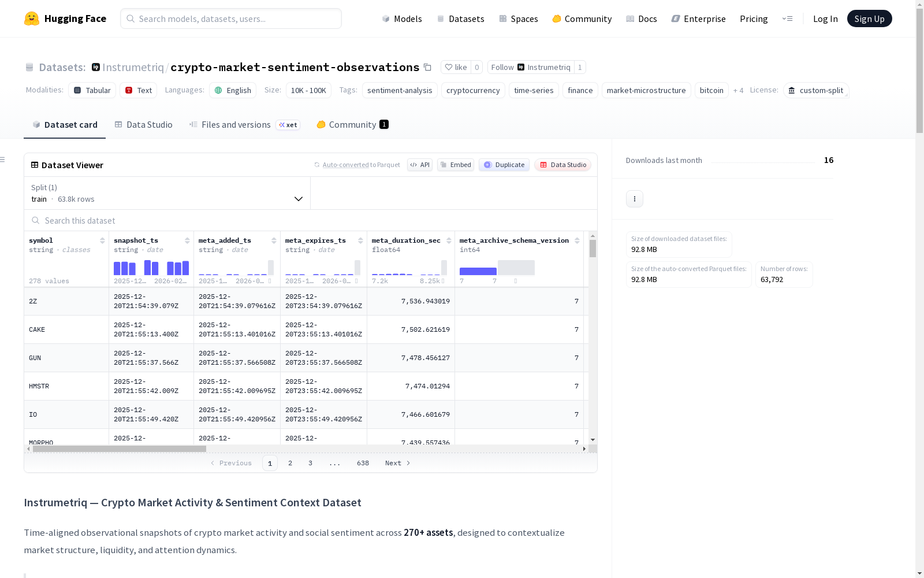Open the API button in Dataset Viewer

click(x=420, y=165)
